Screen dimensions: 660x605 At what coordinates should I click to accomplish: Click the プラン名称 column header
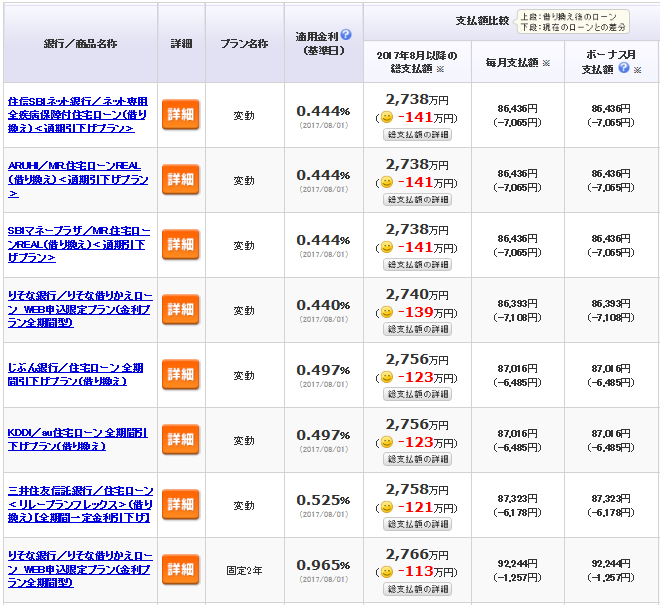[245, 43]
